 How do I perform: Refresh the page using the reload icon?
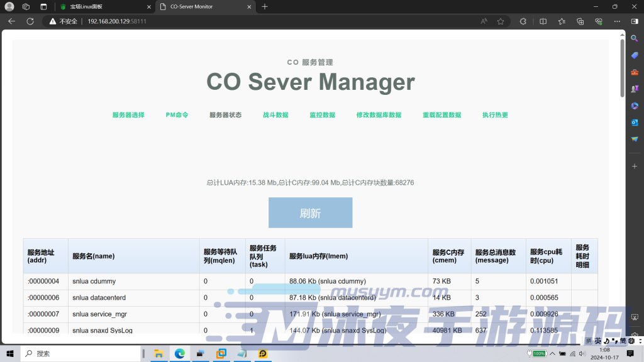pyautogui.click(x=30, y=21)
